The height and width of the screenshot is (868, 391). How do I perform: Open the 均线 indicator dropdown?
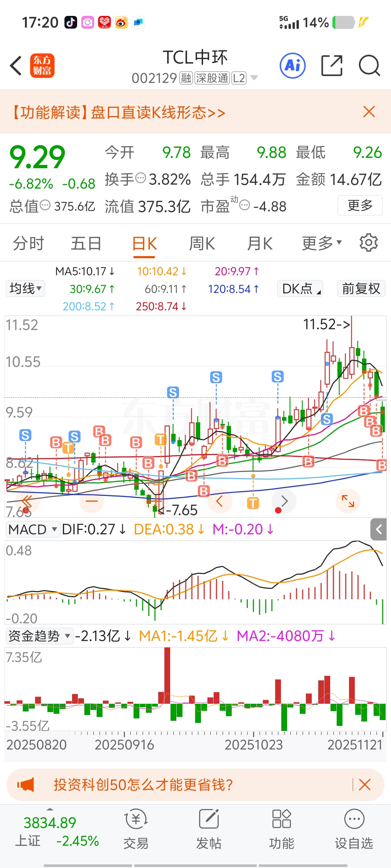point(25,289)
